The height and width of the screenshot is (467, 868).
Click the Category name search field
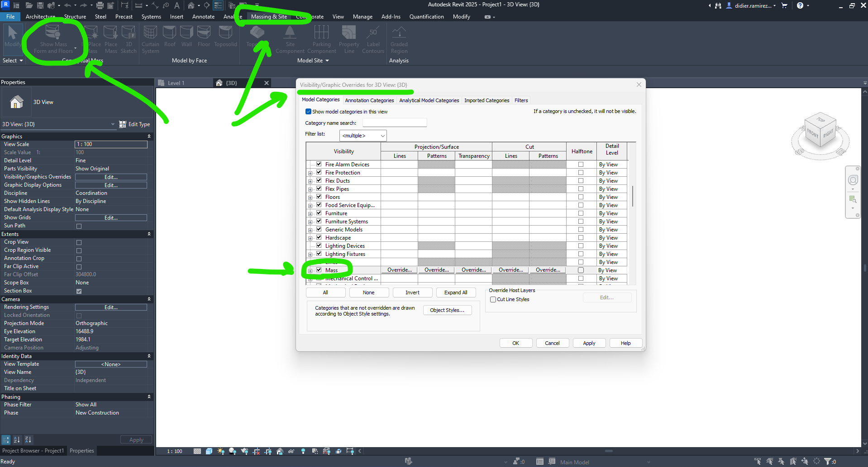pos(394,122)
